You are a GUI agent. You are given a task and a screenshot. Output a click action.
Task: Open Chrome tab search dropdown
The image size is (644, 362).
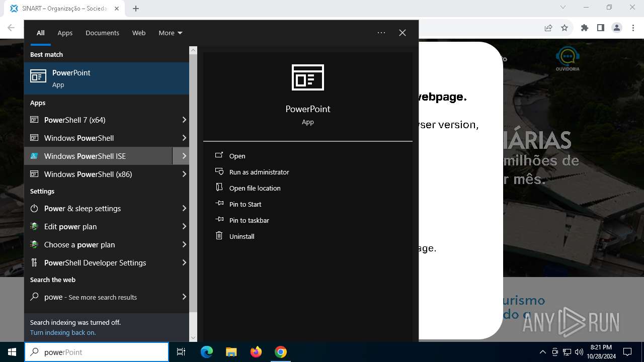tap(563, 7)
